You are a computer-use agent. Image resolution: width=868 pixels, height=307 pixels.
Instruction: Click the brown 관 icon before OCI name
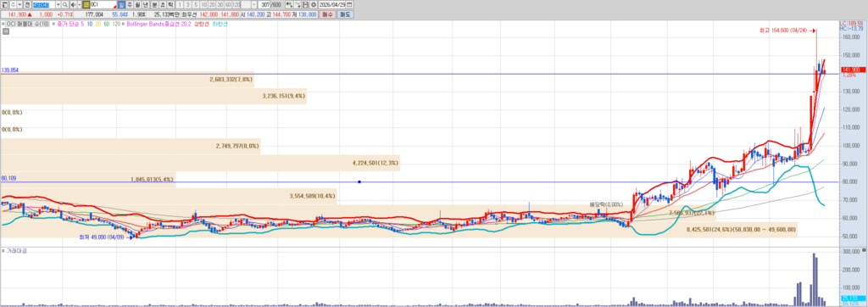coord(86,5)
